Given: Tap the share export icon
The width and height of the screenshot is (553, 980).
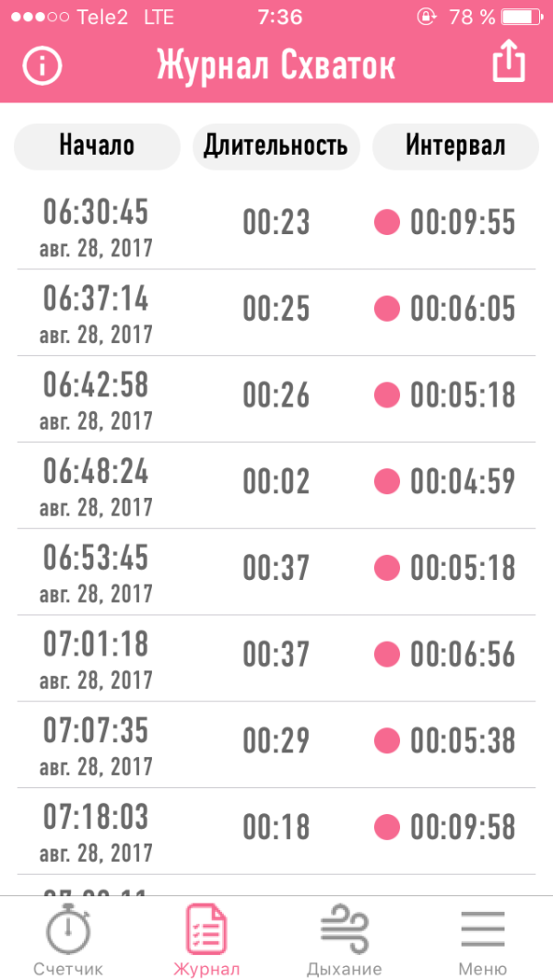Looking at the screenshot, I should 509,63.
